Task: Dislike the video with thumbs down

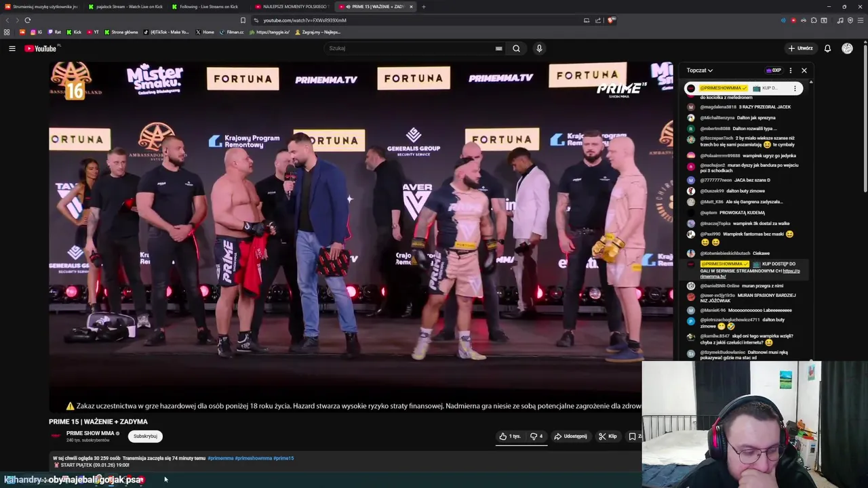Action: pos(536,436)
